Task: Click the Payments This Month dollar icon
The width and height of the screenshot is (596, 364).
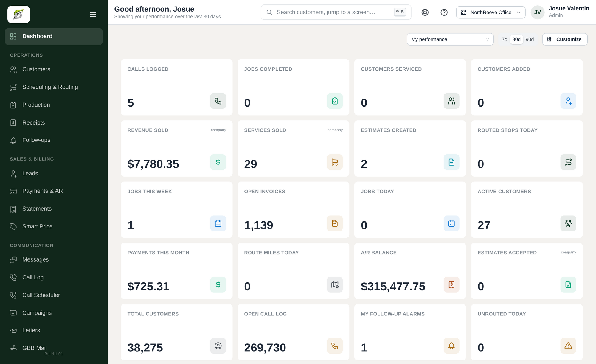Action: [218, 284]
